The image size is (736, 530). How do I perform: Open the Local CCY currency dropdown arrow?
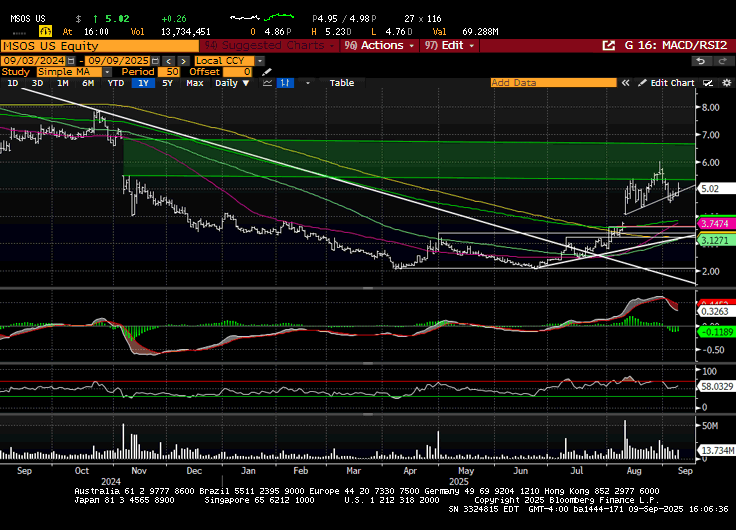click(260, 61)
